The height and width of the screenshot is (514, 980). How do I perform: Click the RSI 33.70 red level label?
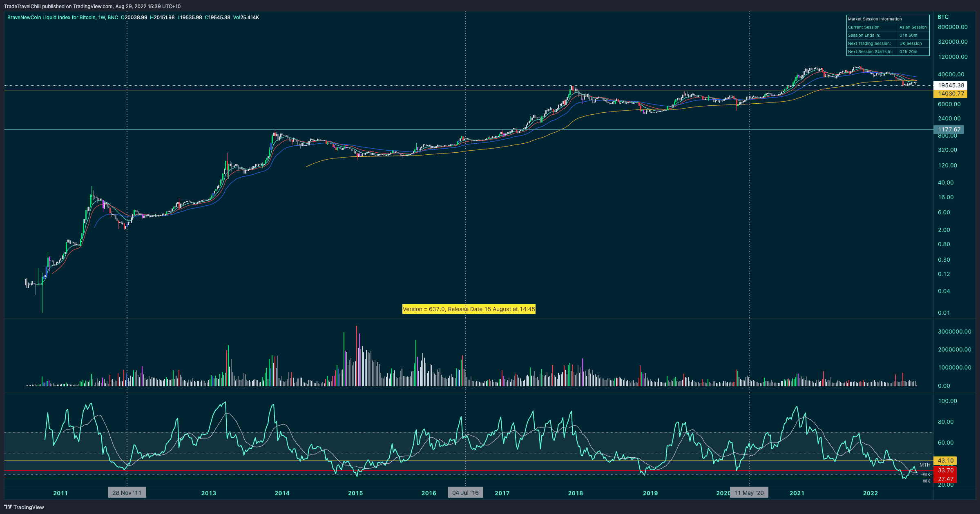pyautogui.click(x=946, y=470)
